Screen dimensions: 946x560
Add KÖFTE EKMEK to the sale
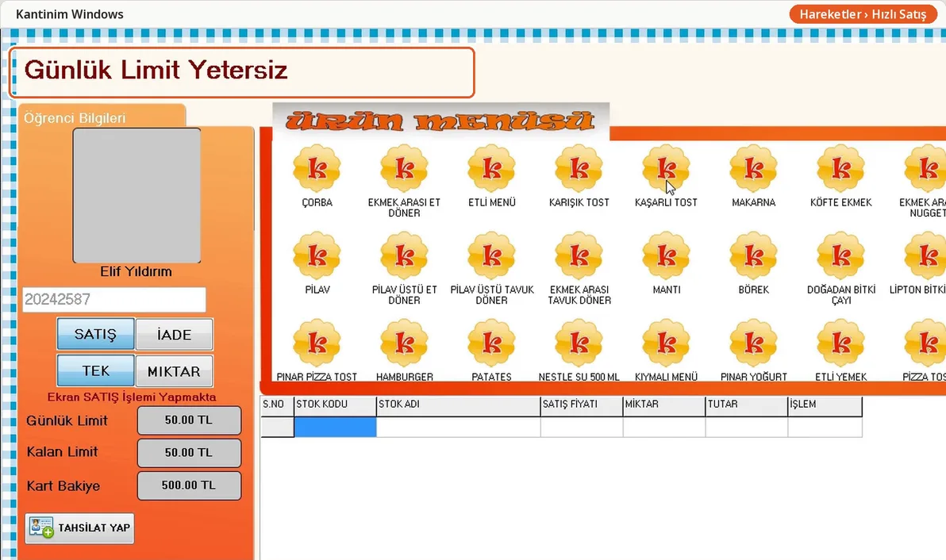pyautogui.click(x=841, y=168)
